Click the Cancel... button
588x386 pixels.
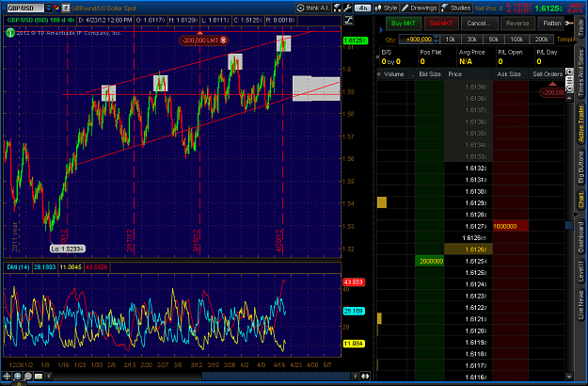(x=479, y=24)
